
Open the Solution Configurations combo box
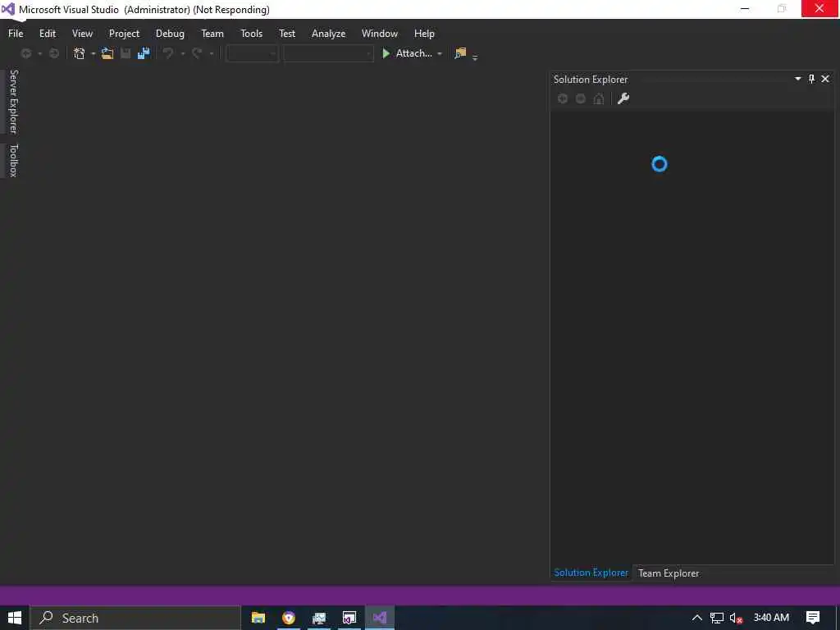point(252,53)
